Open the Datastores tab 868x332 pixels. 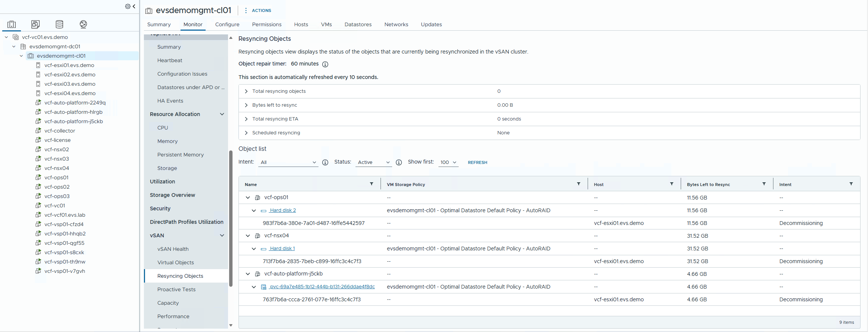(x=358, y=24)
